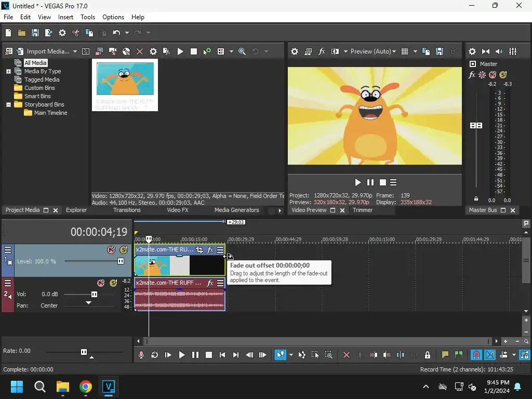Open a project with the folder icon
The height and width of the screenshot is (399, 532).
coord(22,33)
